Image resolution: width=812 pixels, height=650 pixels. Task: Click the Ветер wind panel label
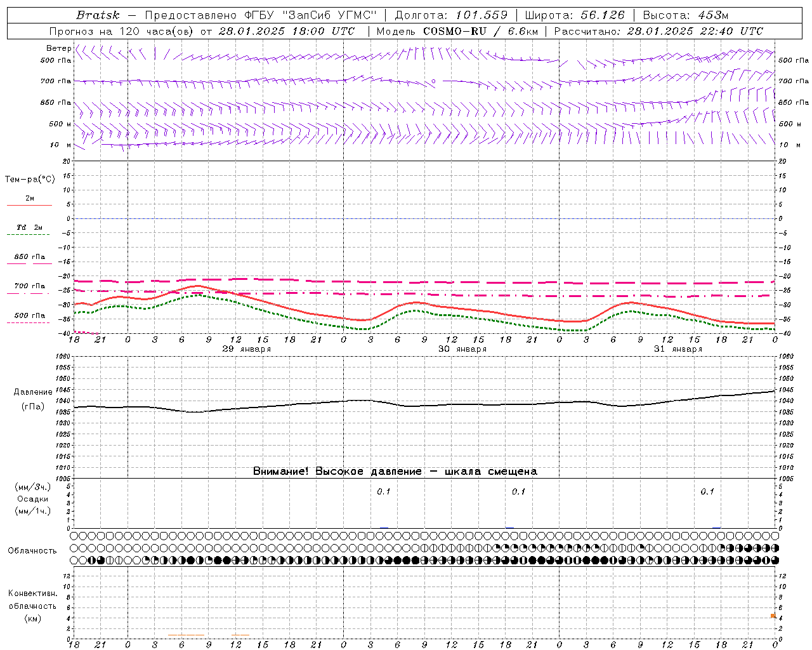point(58,49)
